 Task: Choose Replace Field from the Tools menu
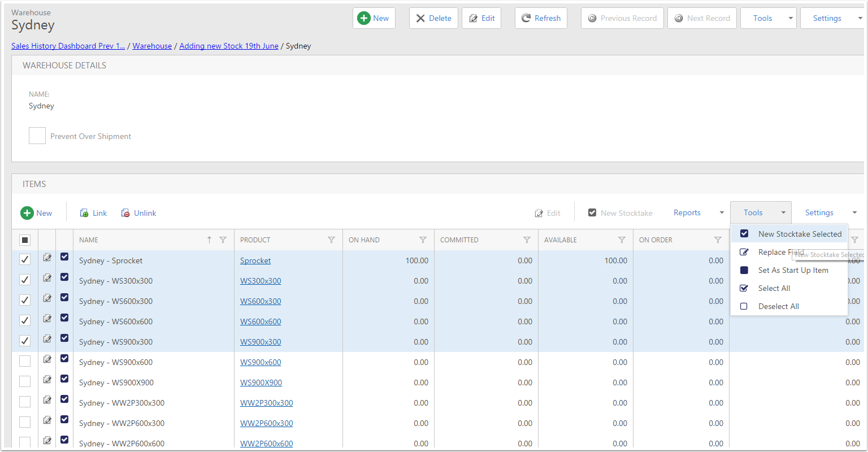789,252
